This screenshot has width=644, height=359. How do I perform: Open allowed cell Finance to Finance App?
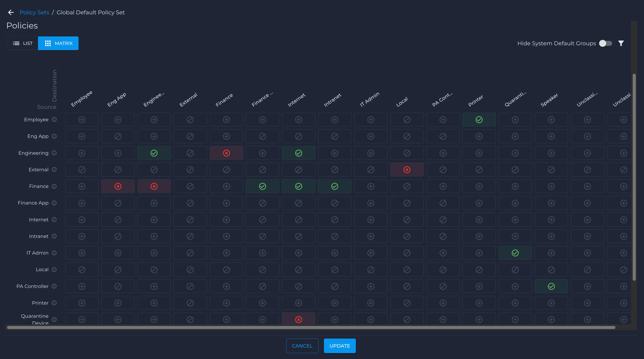[x=262, y=186]
